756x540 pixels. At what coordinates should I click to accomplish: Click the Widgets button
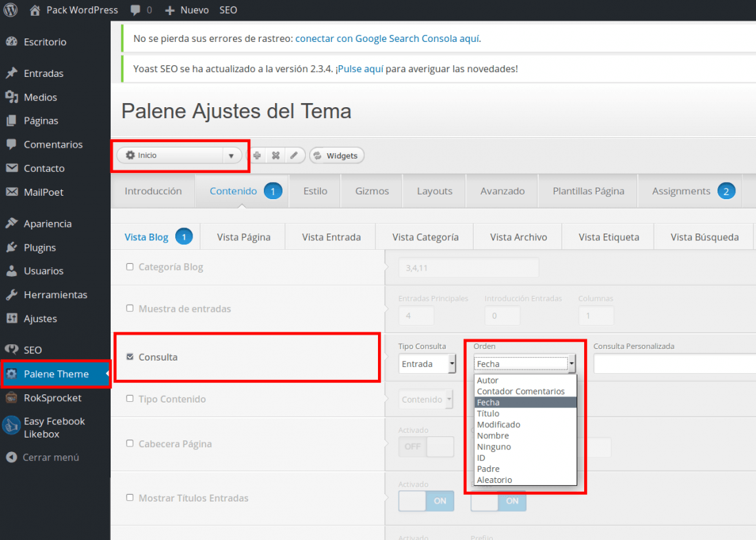337,155
